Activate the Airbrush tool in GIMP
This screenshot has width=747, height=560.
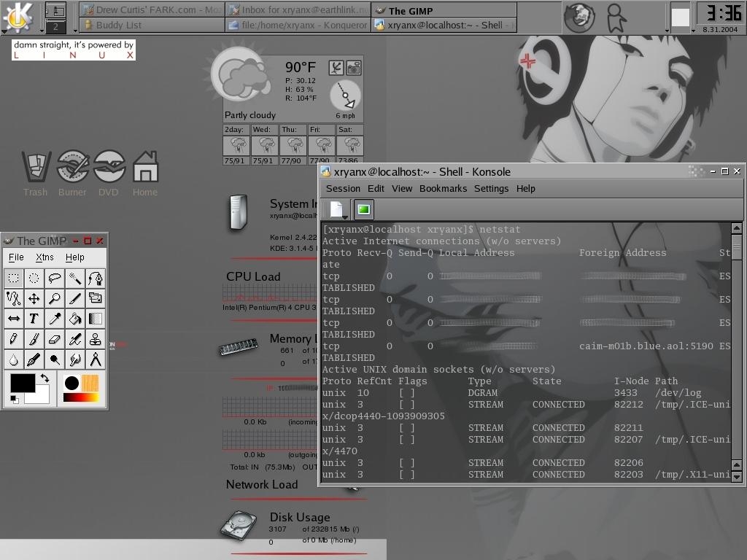75,339
